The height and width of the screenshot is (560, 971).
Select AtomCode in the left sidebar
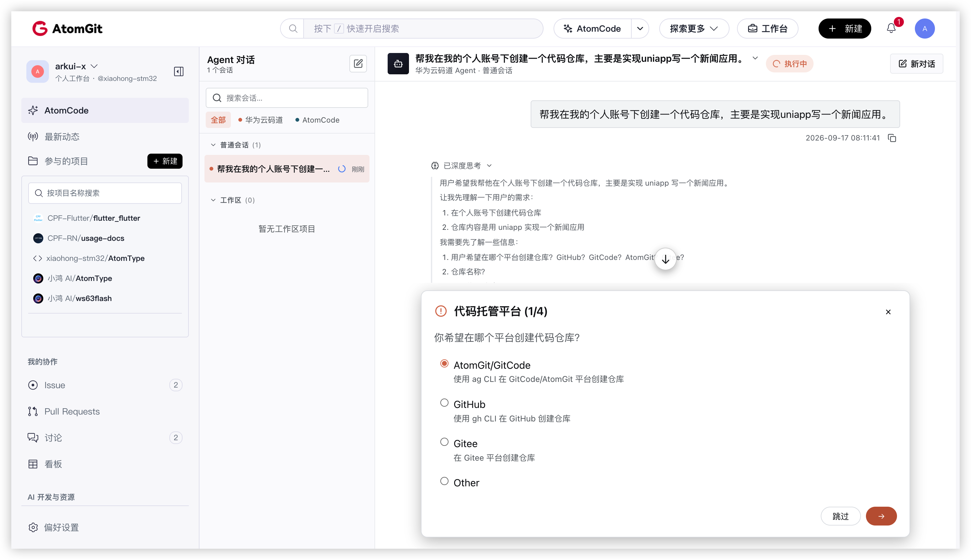coord(105,110)
